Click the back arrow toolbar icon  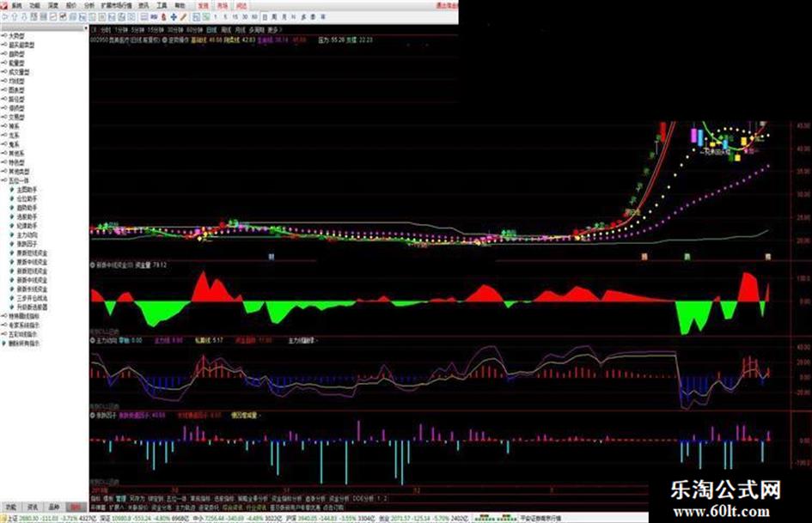[4, 17]
